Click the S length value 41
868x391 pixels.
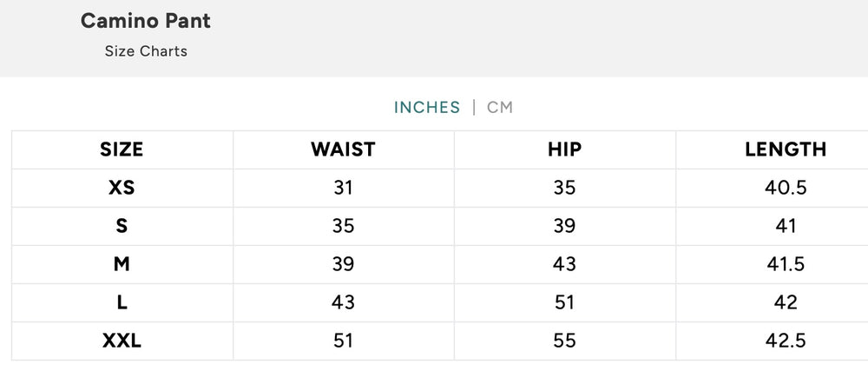[786, 226]
